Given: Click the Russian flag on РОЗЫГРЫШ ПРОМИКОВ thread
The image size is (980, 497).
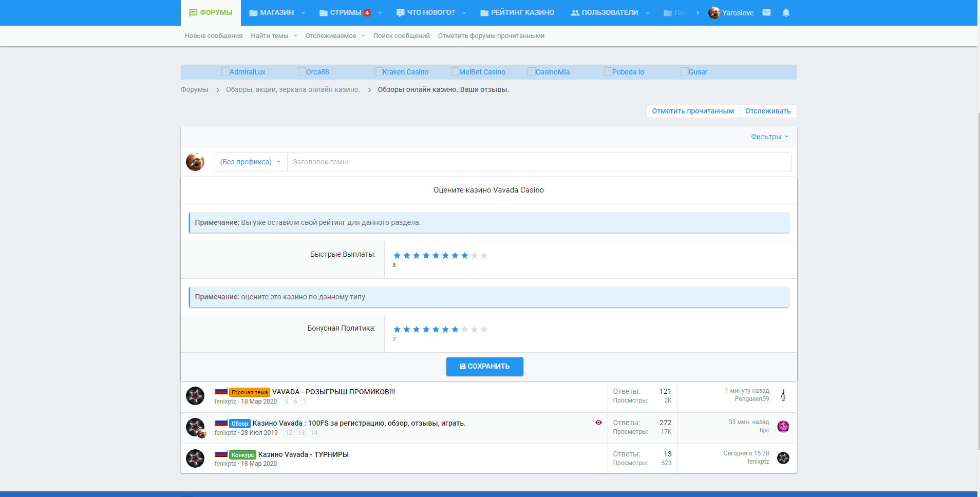Looking at the screenshot, I should tap(221, 391).
